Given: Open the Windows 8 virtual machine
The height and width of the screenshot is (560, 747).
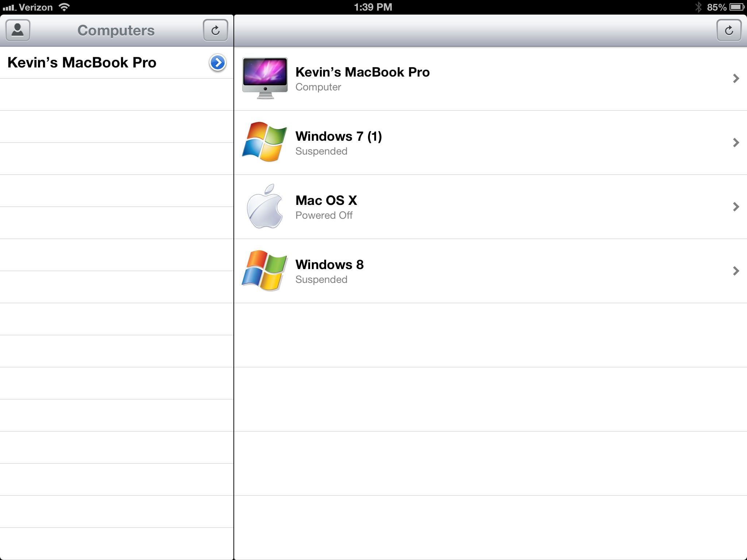Looking at the screenshot, I should [491, 271].
